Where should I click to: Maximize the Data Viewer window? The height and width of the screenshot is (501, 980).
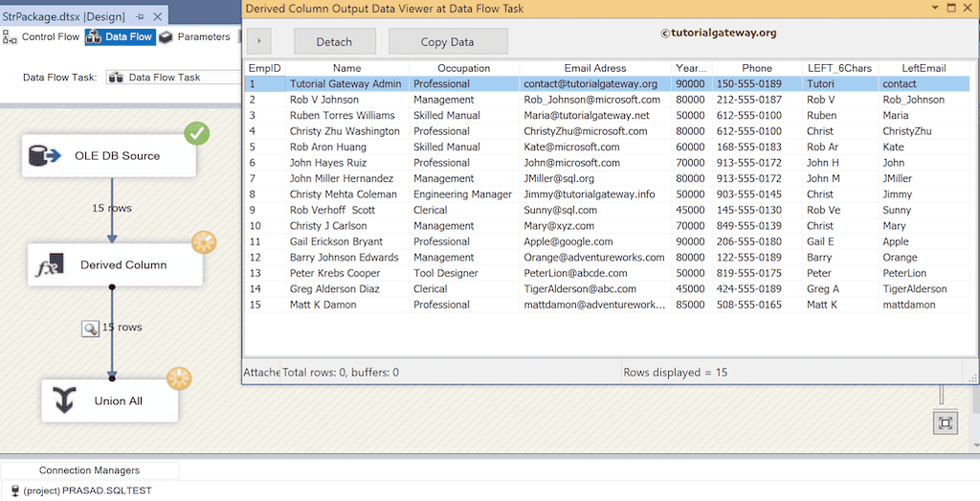point(951,8)
